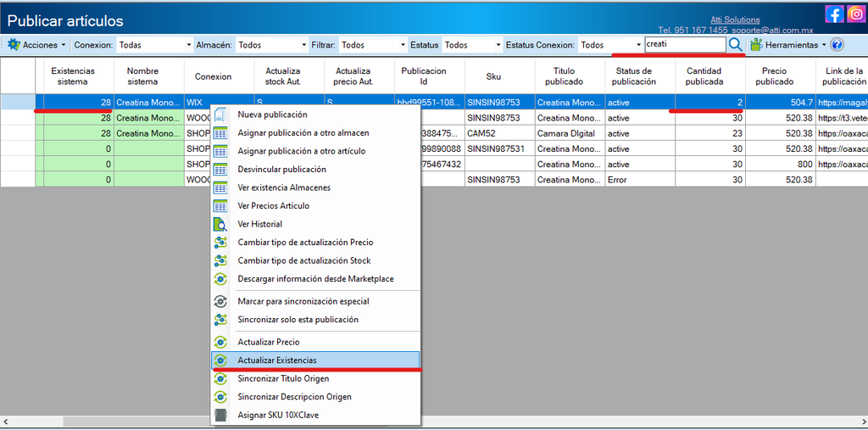
Task: Click the Actualizar Precio gear icon
Action: [220, 343]
